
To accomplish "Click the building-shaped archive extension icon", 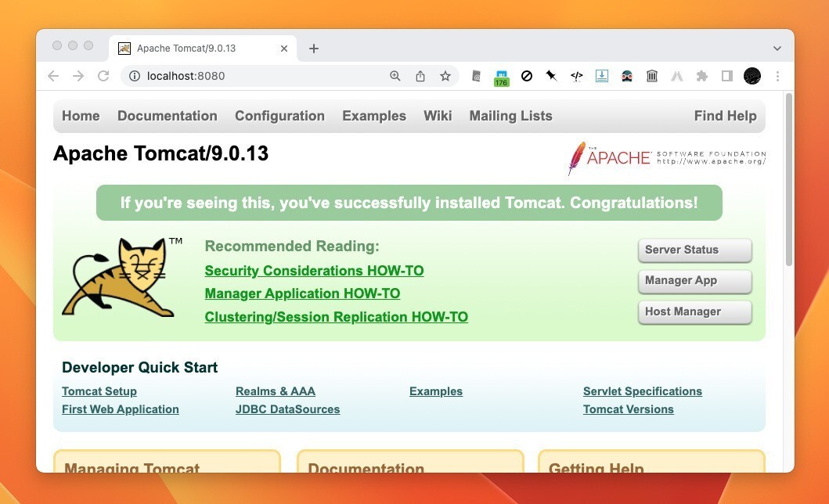I will 652,76.
